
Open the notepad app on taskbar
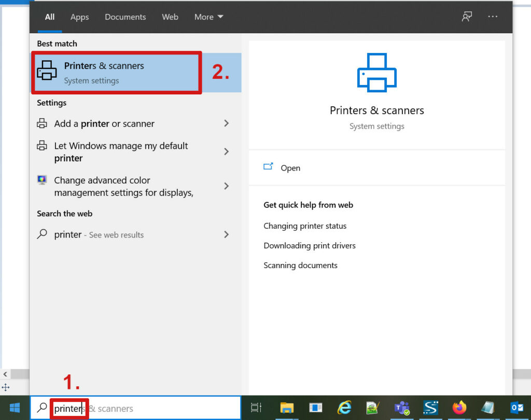click(x=488, y=408)
